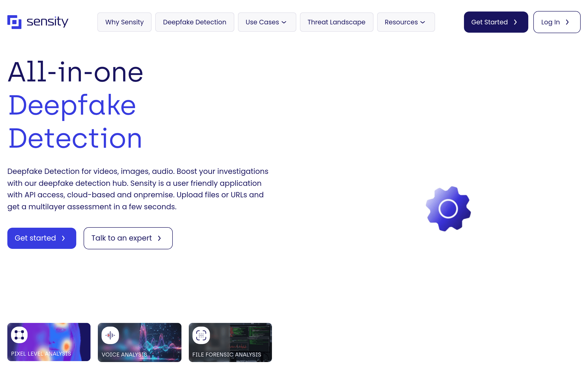588x368 pixels.
Task: Click the Talk to an expert arrow
Action: click(x=159, y=238)
